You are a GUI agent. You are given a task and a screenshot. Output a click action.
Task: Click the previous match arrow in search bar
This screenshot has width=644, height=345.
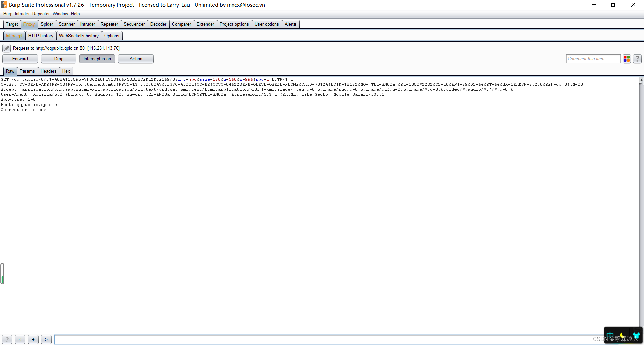[20, 339]
